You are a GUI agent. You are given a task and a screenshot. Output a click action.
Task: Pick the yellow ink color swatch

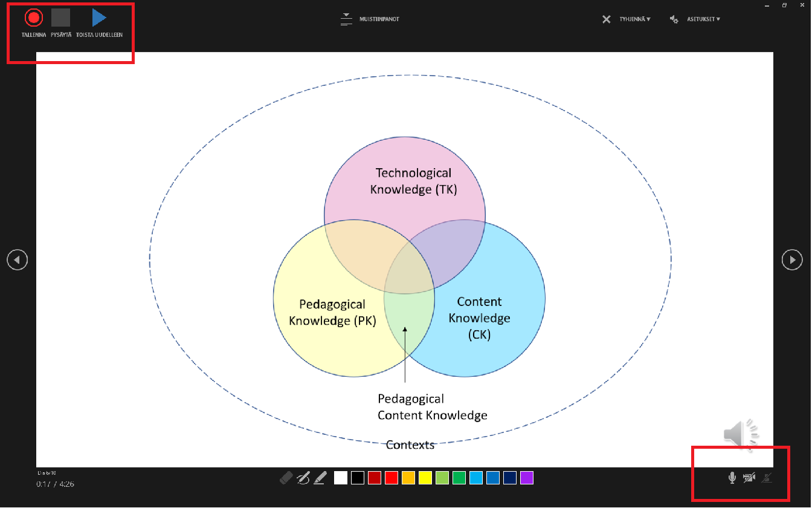click(x=425, y=478)
